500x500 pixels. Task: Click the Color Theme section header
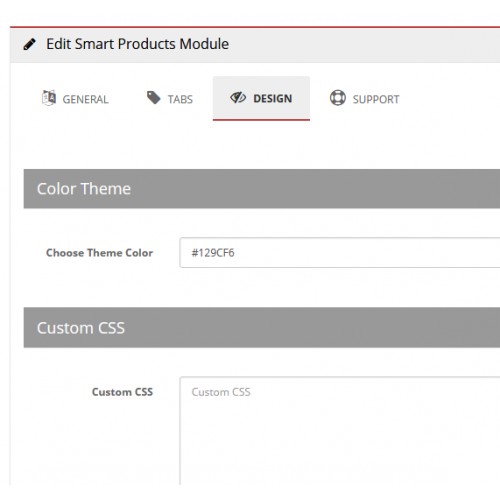262,189
